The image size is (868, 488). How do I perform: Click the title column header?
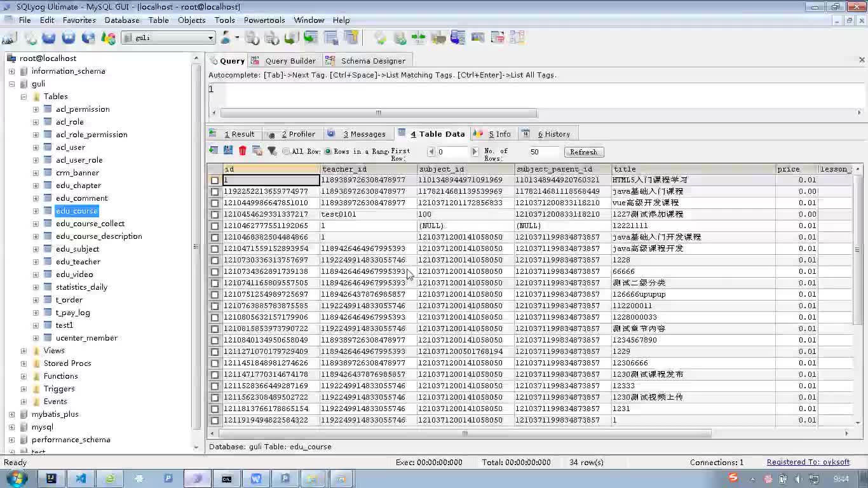(693, 169)
